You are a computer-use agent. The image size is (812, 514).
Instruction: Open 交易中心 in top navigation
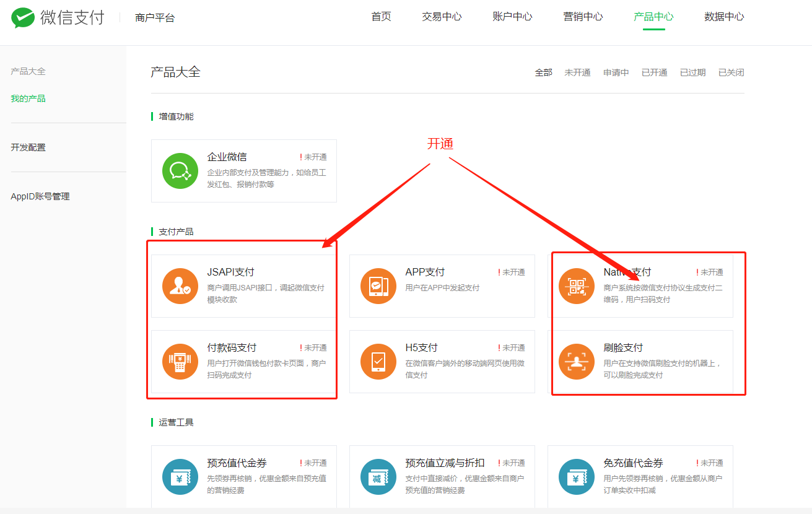point(442,17)
